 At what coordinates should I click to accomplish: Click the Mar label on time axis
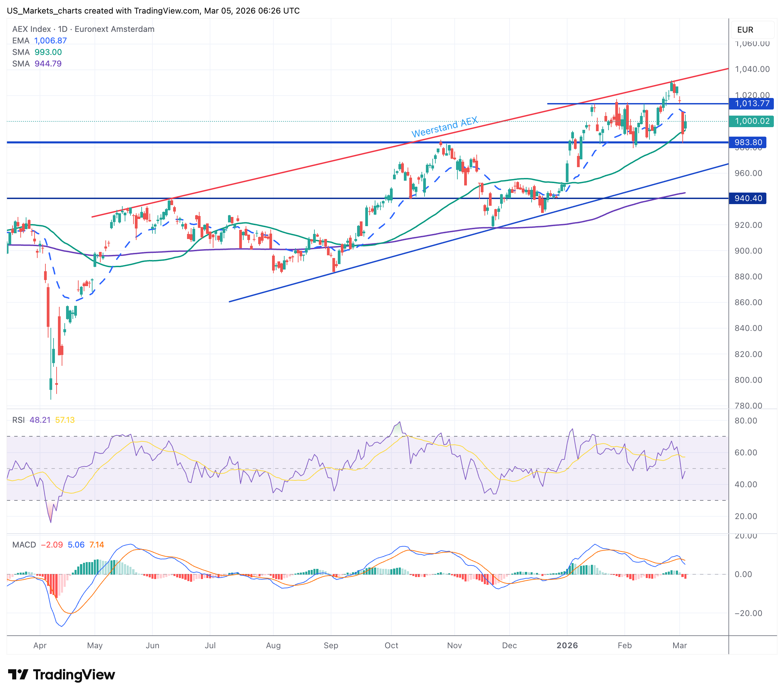click(x=679, y=646)
